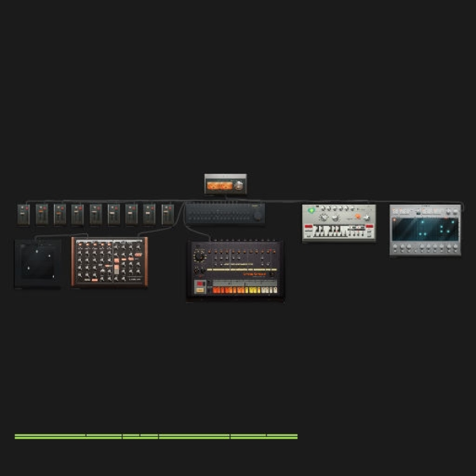Toggle red mute button on last mixer strip

coord(171,208)
